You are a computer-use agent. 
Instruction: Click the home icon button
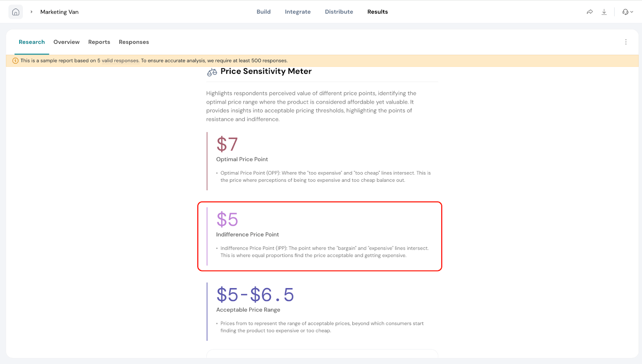click(x=16, y=12)
